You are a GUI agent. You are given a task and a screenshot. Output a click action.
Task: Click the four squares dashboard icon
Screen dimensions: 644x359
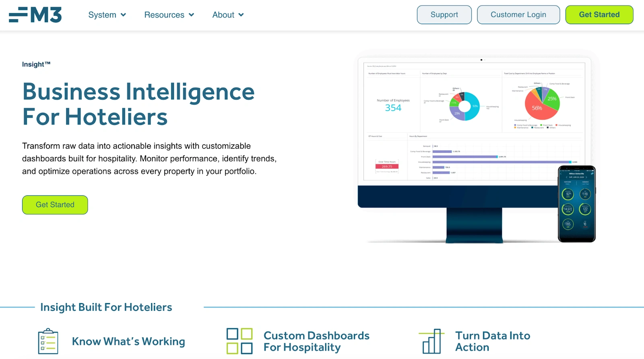pyautogui.click(x=239, y=341)
